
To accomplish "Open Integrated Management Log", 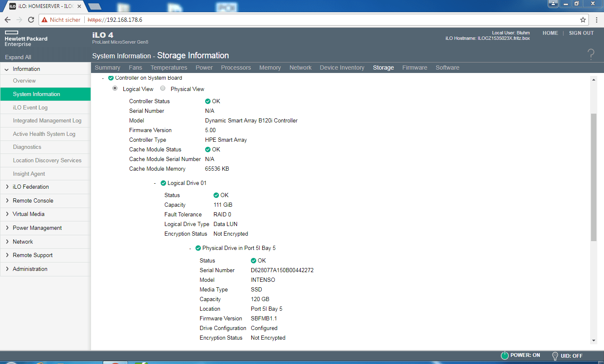I will tap(45, 121).
